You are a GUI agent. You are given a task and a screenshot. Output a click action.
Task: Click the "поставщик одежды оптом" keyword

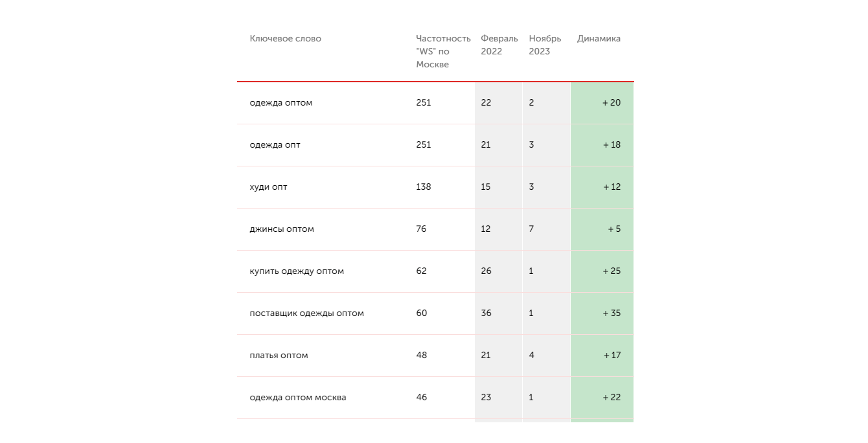pos(306,313)
